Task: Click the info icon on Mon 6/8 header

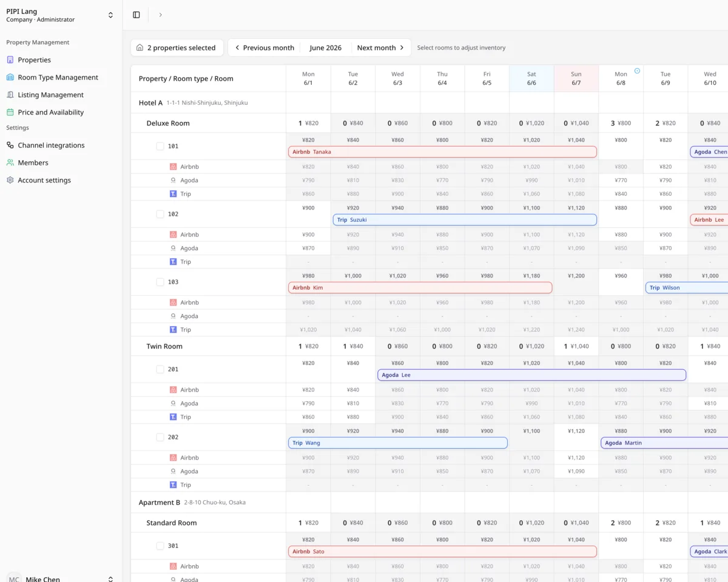Action: tap(637, 71)
